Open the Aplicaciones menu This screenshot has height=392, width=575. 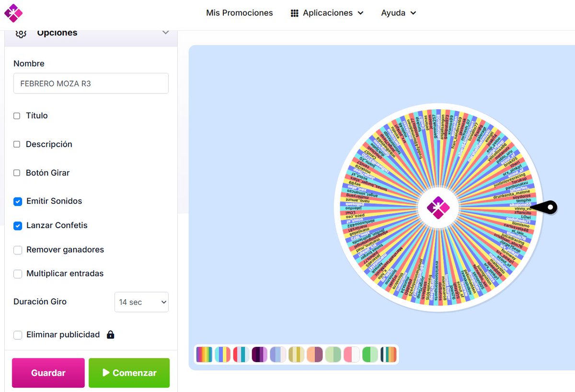pos(327,13)
